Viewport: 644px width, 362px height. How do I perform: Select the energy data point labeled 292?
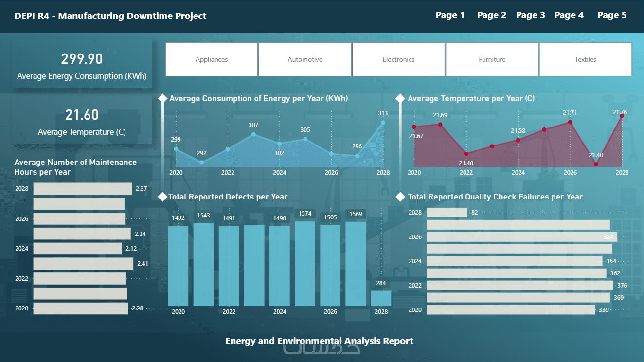202,163
